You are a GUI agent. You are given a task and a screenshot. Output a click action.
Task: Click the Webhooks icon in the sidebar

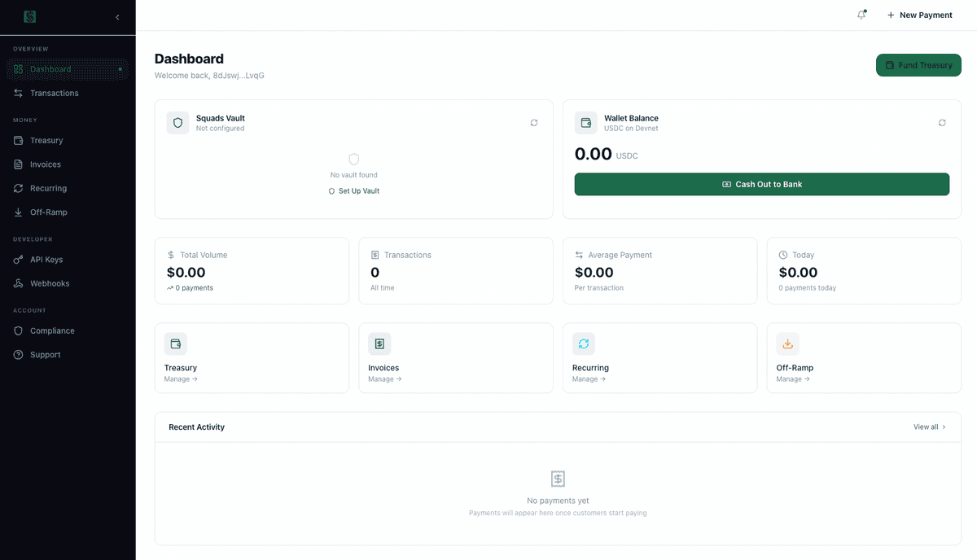tap(18, 283)
